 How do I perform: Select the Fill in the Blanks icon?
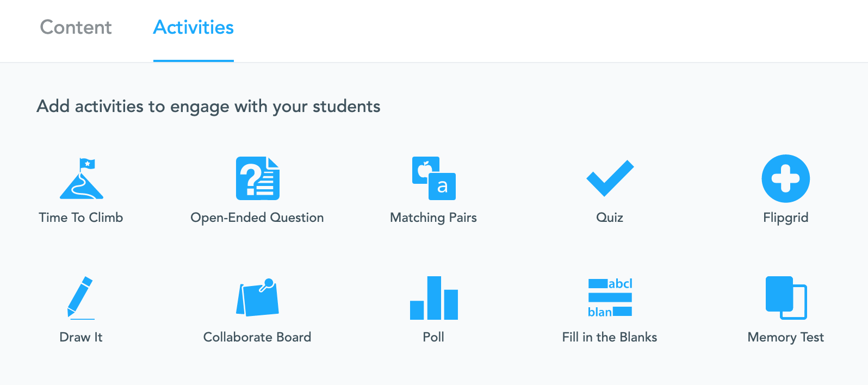tap(610, 298)
